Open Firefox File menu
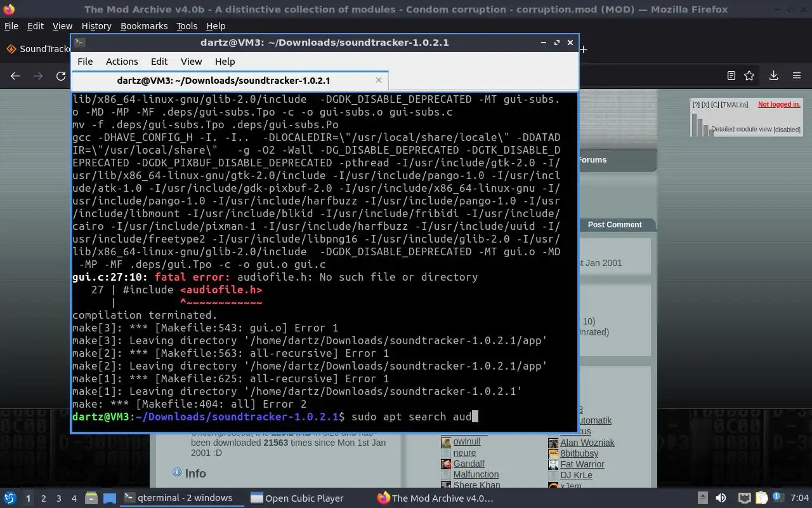Viewport: 812px width, 508px height. 11,26
